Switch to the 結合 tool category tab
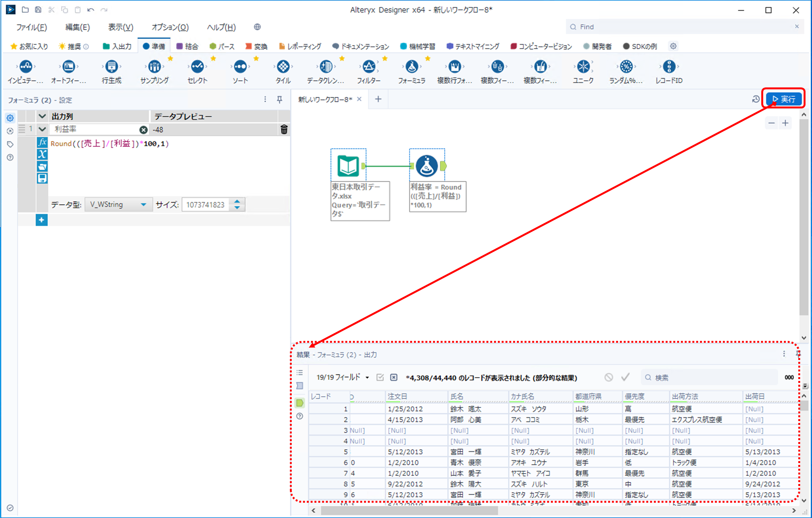The height and width of the screenshot is (518, 812). click(x=187, y=46)
